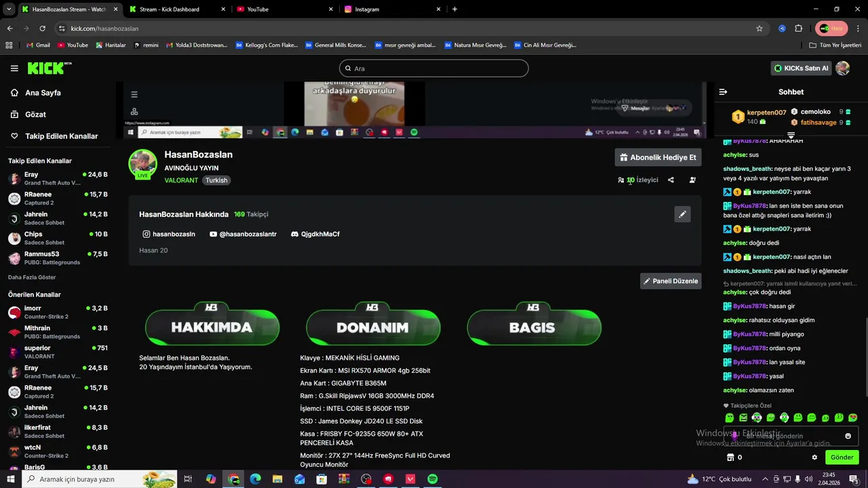Click KICKs Satın Al button
Image resolution: width=868 pixels, height=488 pixels.
(x=801, y=68)
